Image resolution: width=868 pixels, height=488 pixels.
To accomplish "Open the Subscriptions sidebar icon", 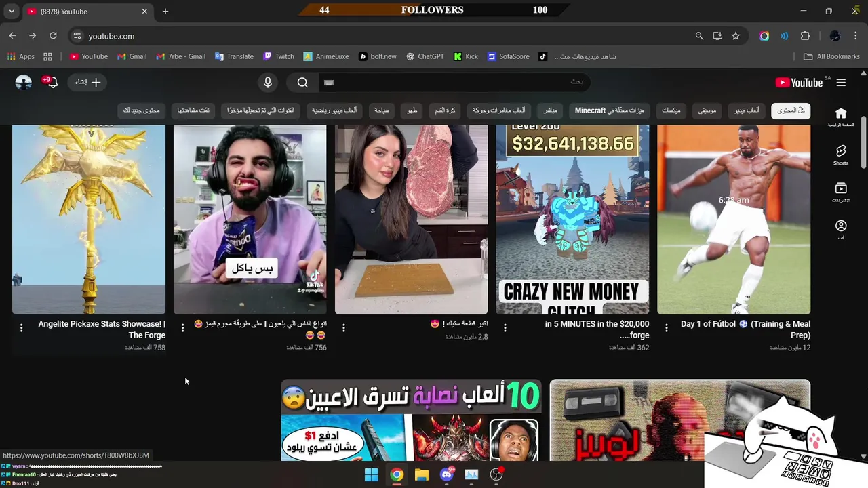I will click(x=841, y=192).
